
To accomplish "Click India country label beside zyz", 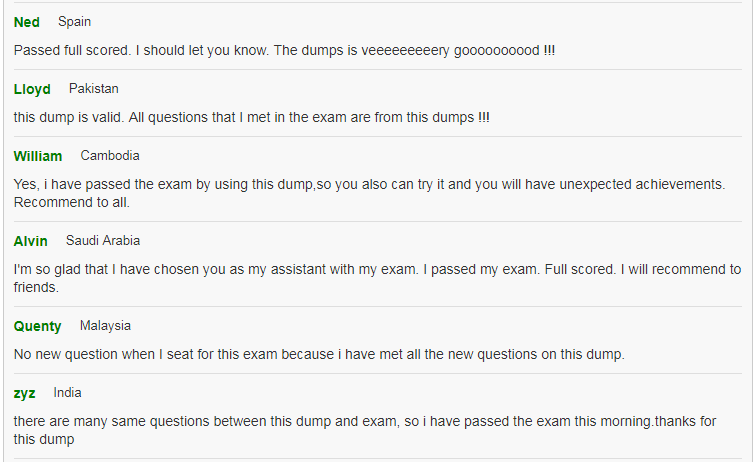I will tap(67, 393).
